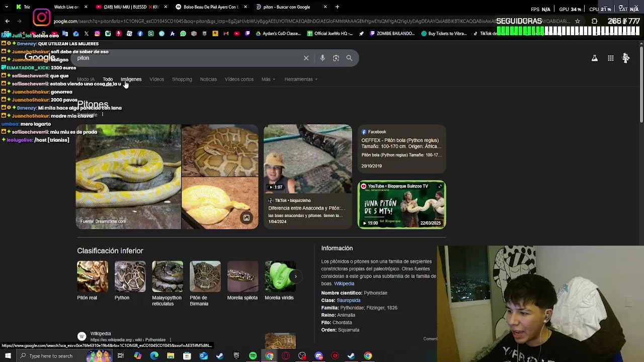Image resolution: width=644 pixels, height=362 pixels.
Task: Open Opera GX from the taskbar
Action: point(286,356)
